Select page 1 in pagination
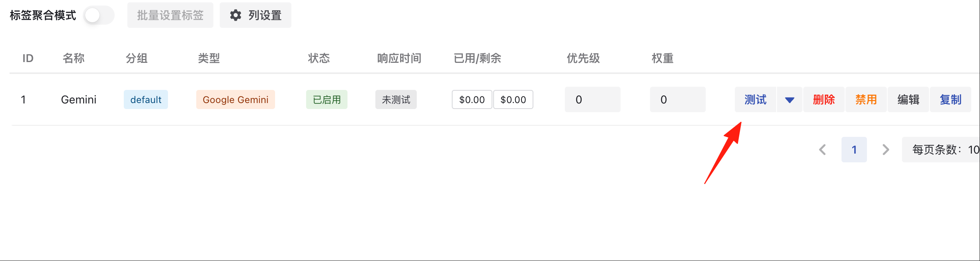 click(854, 150)
